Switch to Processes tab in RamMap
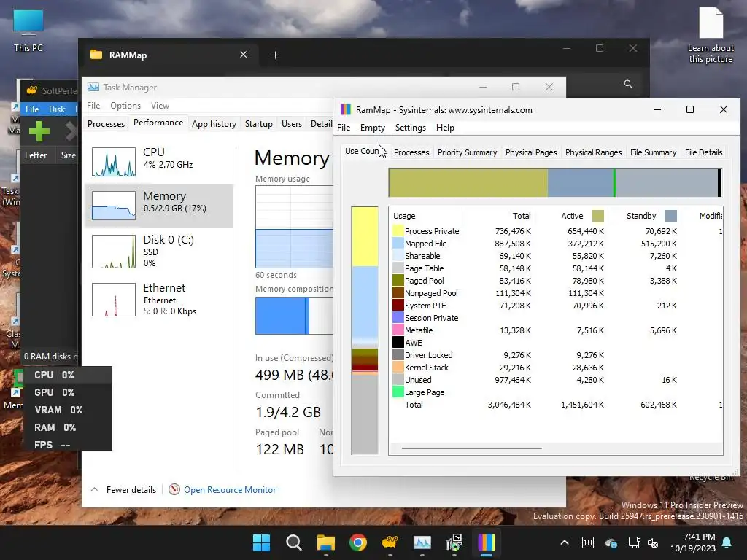 tap(411, 152)
